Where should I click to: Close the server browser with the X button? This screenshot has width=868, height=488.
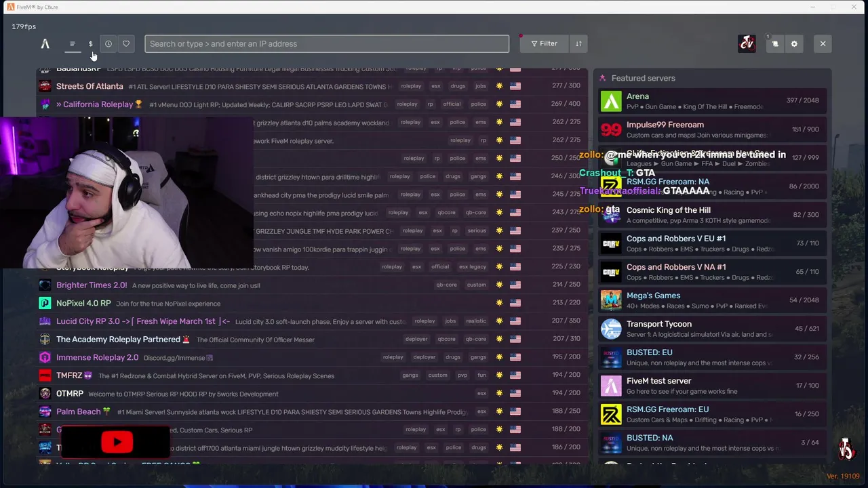(x=823, y=44)
